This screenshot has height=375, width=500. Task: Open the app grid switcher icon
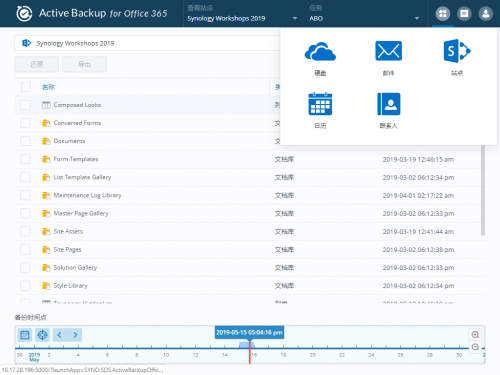pos(443,14)
